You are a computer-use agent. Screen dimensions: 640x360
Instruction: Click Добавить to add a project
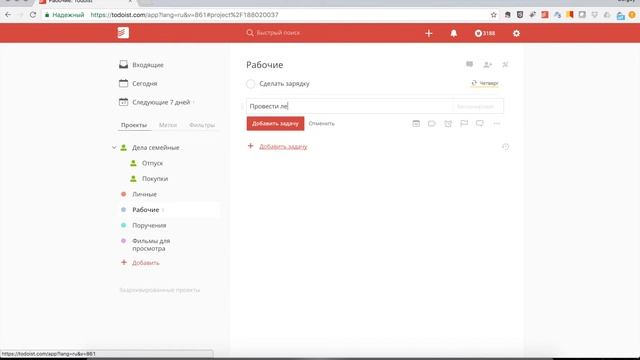click(x=146, y=263)
